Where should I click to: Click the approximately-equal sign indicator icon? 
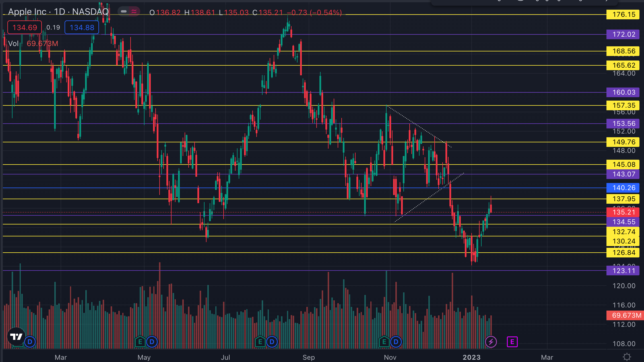134,11
